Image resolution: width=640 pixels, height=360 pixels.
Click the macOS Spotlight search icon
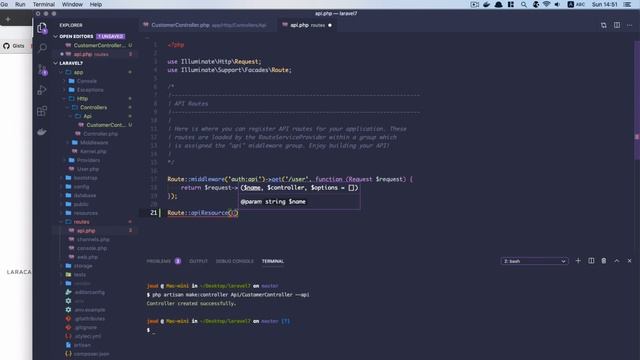coord(524,4)
